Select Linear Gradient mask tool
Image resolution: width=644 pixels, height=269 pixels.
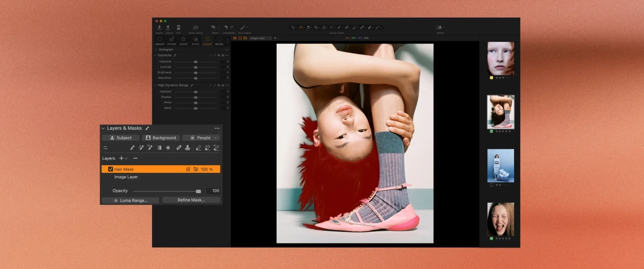coord(159,148)
